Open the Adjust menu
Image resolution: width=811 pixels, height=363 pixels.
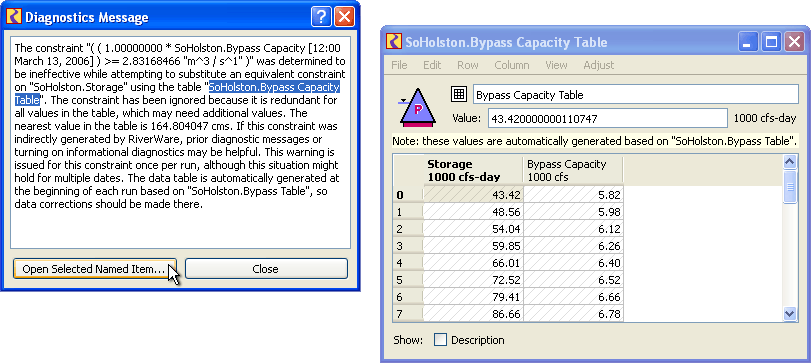pyautogui.click(x=598, y=65)
